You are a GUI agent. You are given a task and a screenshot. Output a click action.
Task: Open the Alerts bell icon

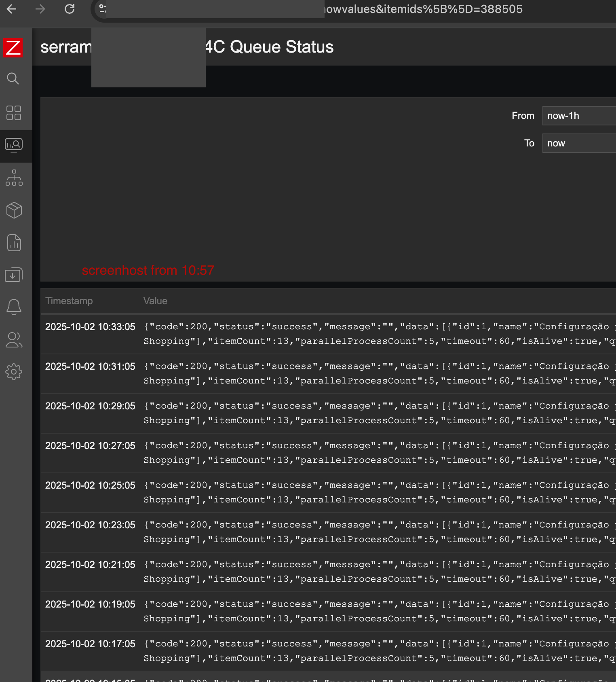point(14,307)
